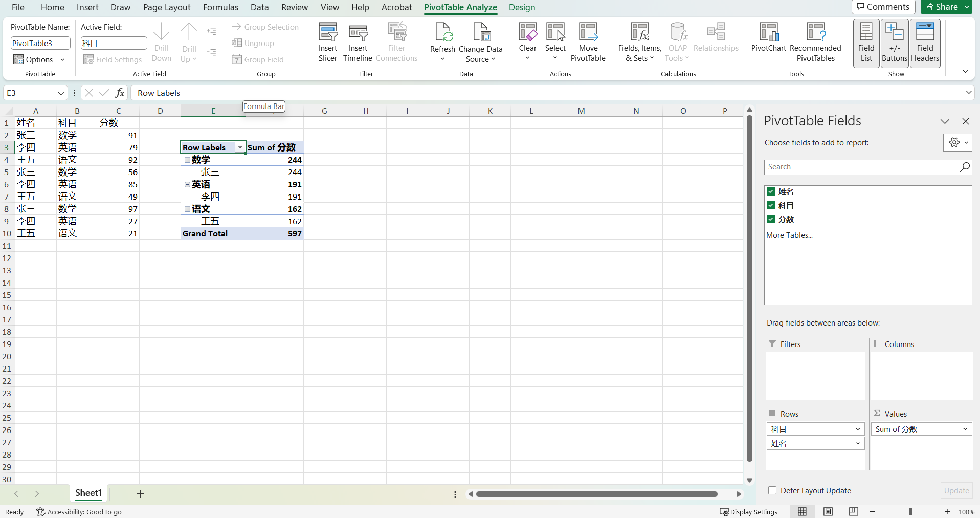Open More Tables link
Screen dimensions: 980x519
pyautogui.click(x=789, y=235)
